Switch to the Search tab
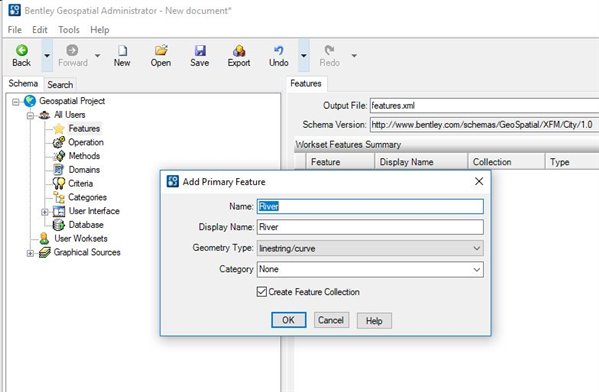This screenshot has height=392, width=599. (x=60, y=84)
